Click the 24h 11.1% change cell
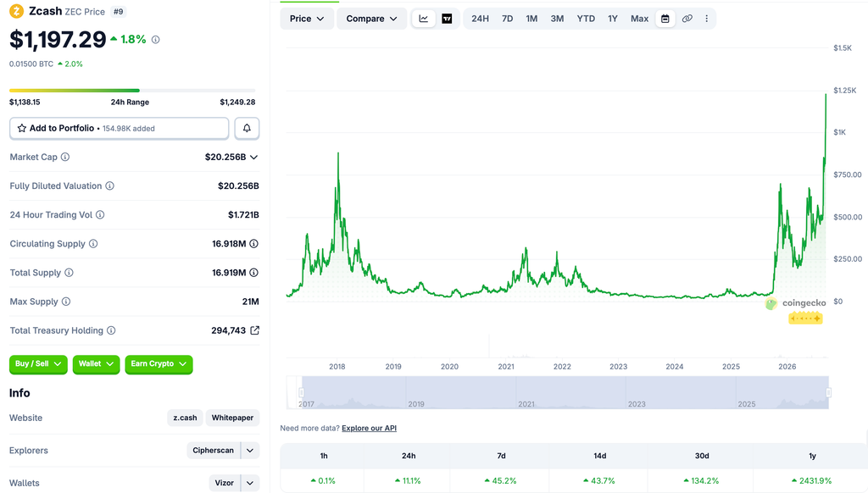 click(409, 481)
